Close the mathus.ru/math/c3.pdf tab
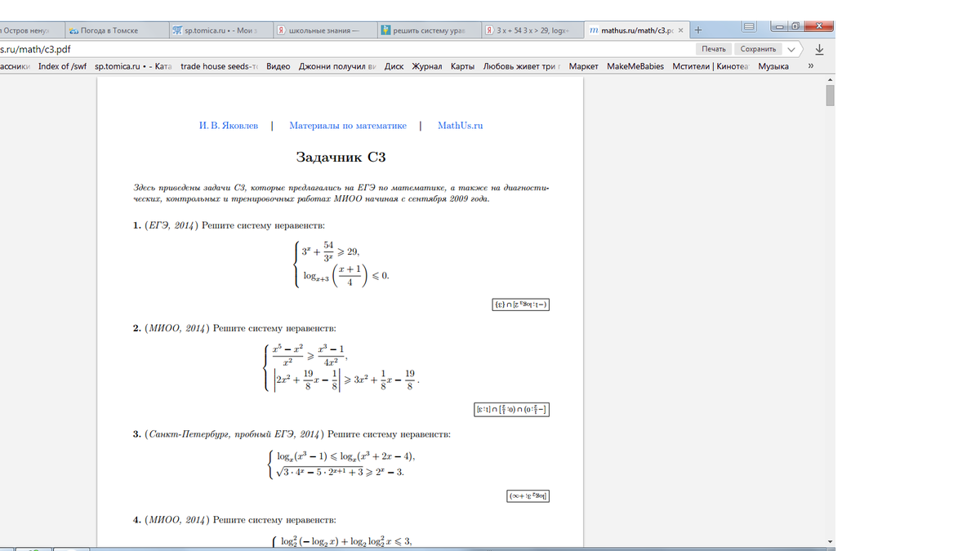Image resolution: width=980 pixels, height=551 pixels. (681, 30)
